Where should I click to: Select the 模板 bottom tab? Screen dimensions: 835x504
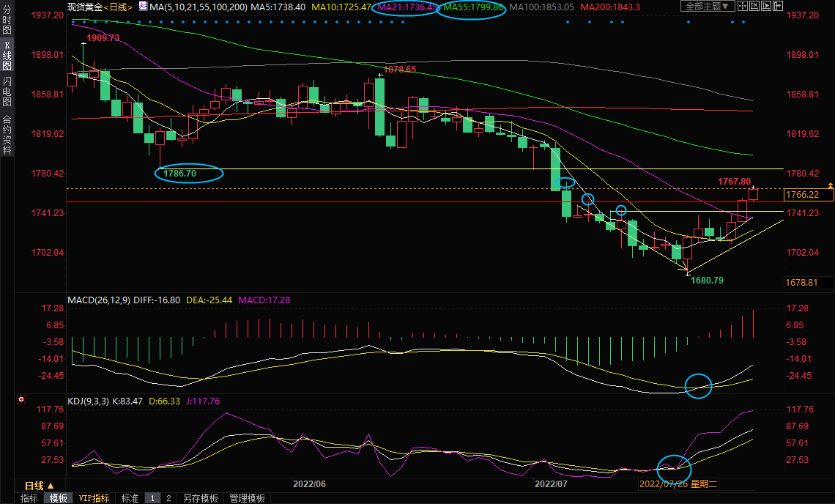[59, 498]
